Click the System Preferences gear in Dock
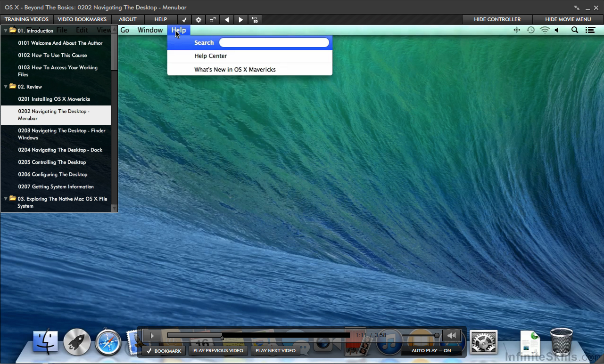The image size is (604, 364). (484, 342)
